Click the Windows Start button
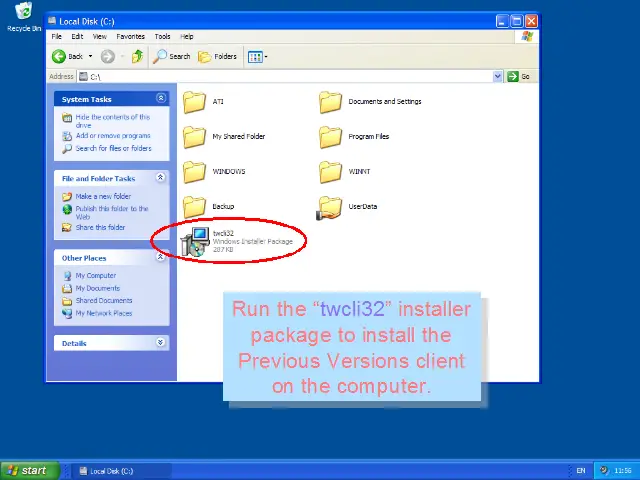Screen dimensions: 640x480 pos(30,471)
